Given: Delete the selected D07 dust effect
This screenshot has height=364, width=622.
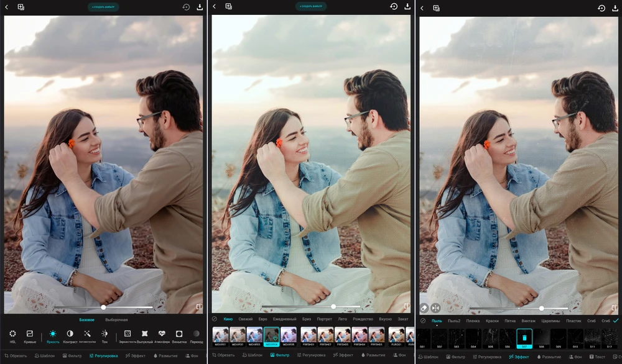Looking at the screenshot, I should pyautogui.click(x=524, y=337).
